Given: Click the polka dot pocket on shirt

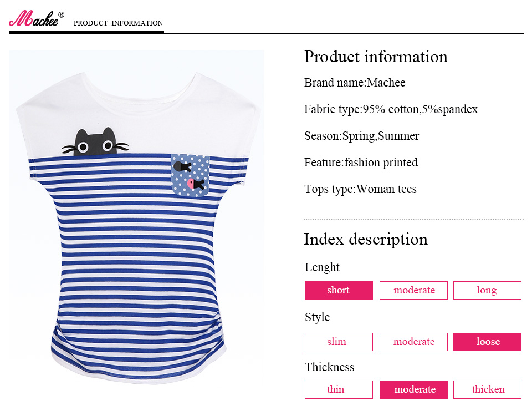Looking at the screenshot, I should (x=190, y=175).
